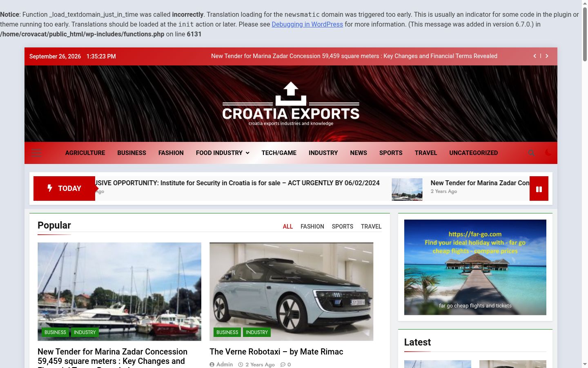The height and width of the screenshot is (368, 588).
Task: Open the Uncategorized menu item
Action: coord(474,153)
